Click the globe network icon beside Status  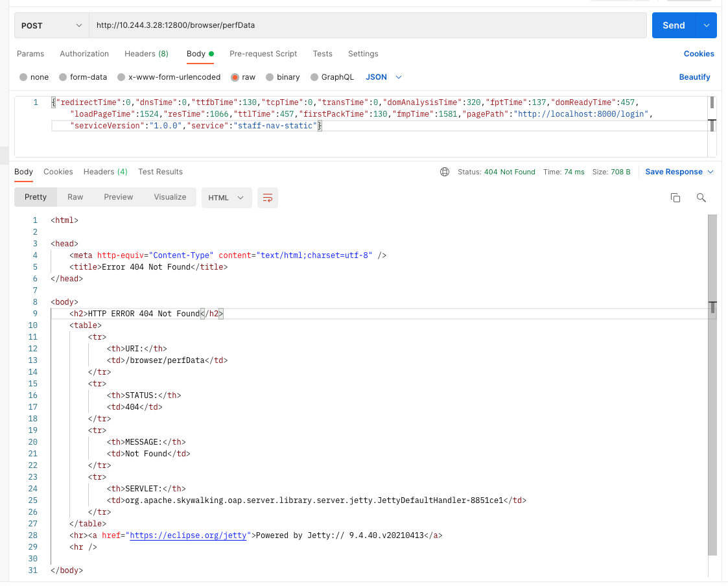tap(444, 172)
